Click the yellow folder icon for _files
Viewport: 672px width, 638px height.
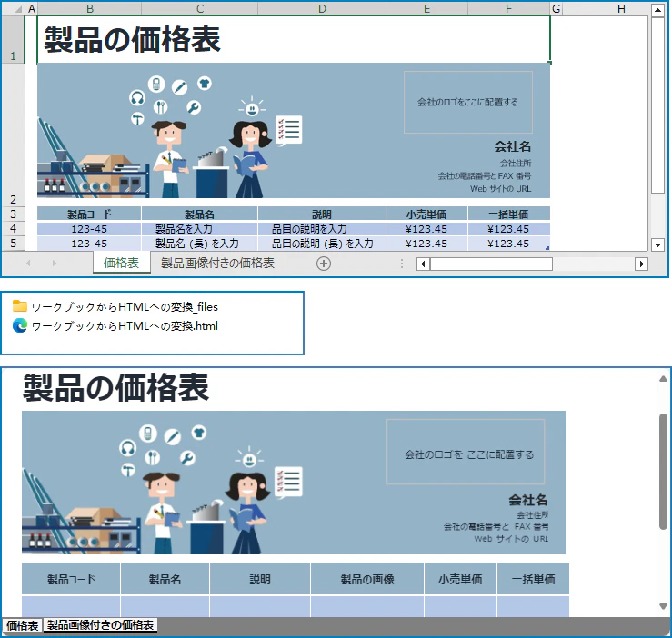pyautogui.click(x=20, y=306)
